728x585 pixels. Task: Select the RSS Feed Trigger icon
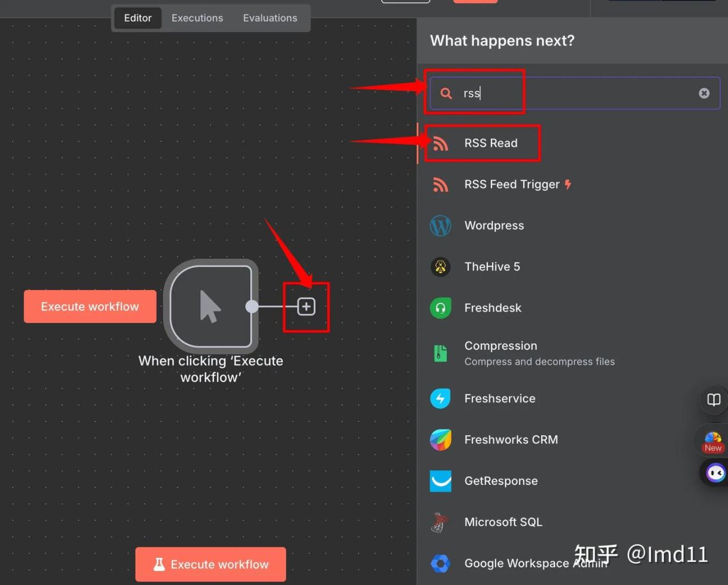point(440,184)
